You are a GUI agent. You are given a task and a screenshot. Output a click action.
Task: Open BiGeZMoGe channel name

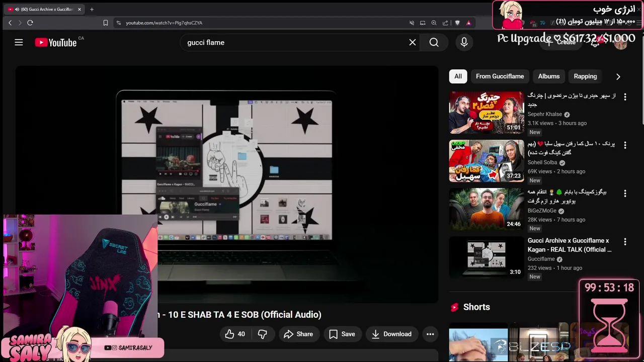pyautogui.click(x=542, y=211)
